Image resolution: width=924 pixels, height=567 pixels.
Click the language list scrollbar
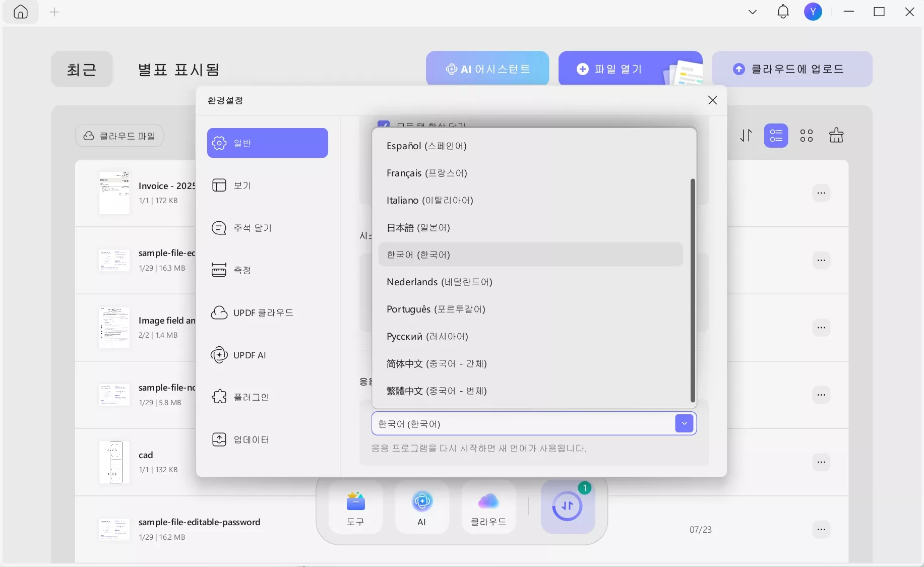(693, 290)
